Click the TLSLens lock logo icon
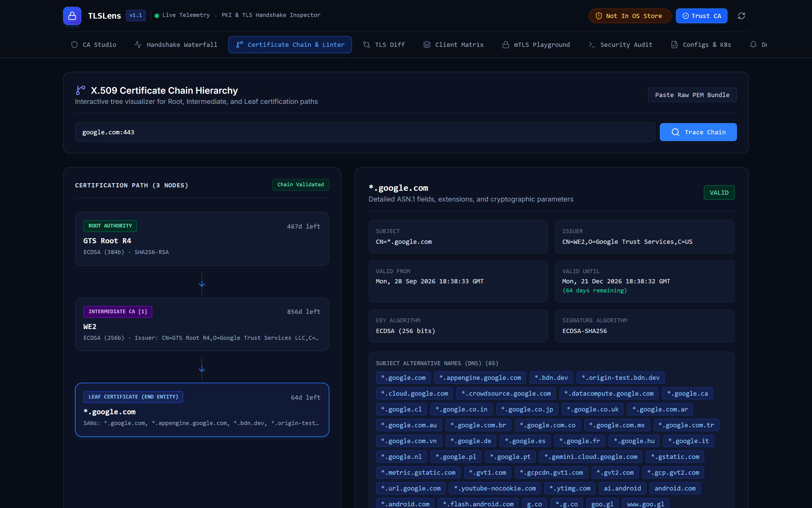Image resolution: width=812 pixels, height=508 pixels. (x=72, y=16)
